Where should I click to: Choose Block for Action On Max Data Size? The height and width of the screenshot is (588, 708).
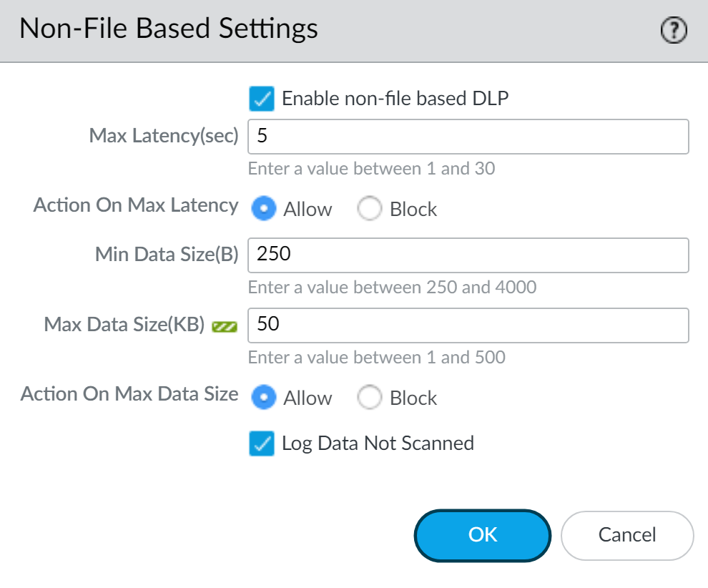[x=370, y=398]
